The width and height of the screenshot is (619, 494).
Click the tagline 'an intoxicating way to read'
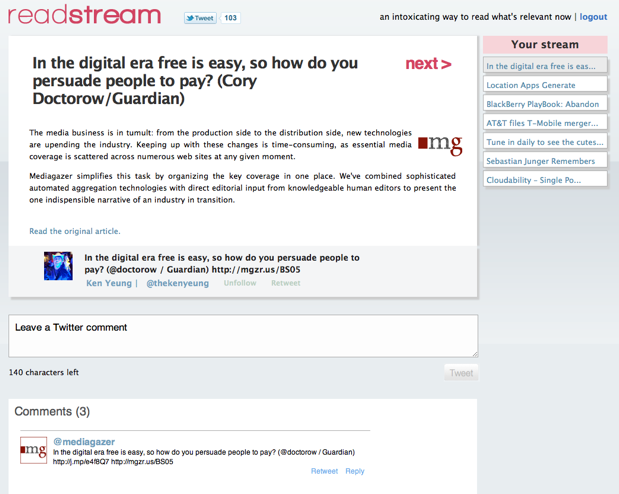coord(475,17)
